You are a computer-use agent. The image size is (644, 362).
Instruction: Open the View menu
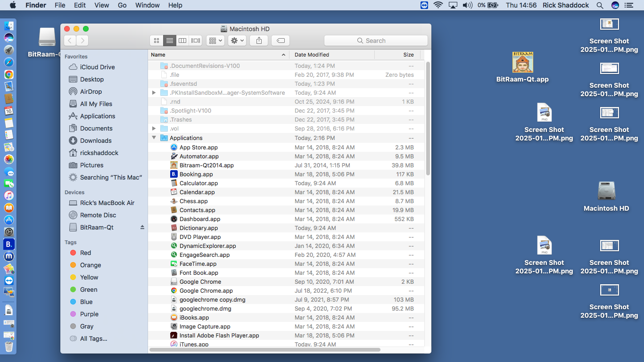[x=101, y=5]
